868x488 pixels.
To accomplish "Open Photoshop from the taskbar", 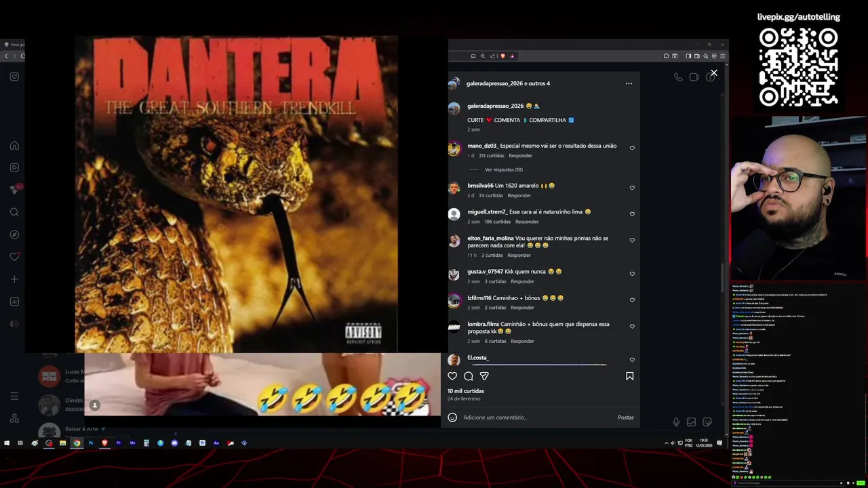I will [91, 443].
